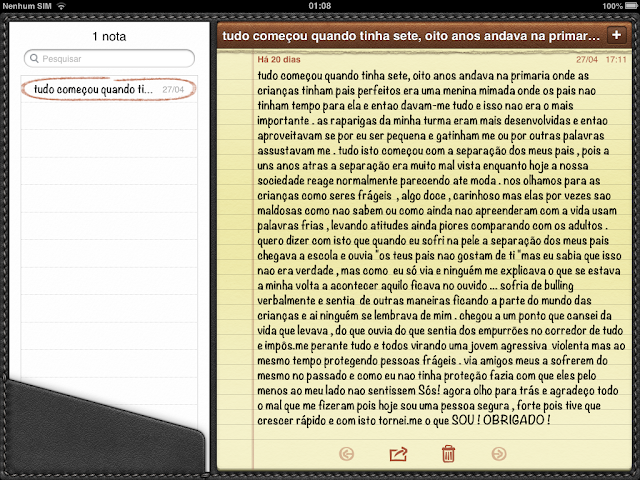640x480 pixels.
Task: Tap magnifier icon in Pesquisar field
Action: (34, 58)
